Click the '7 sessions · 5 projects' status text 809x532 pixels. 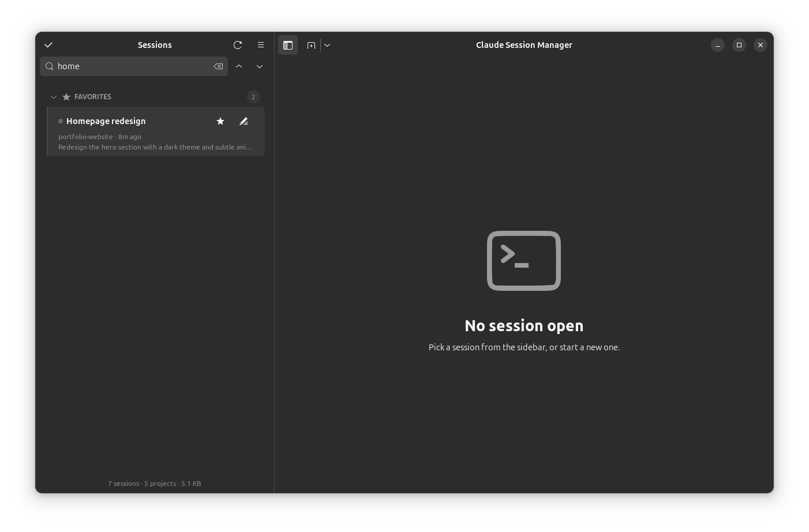coord(155,484)
